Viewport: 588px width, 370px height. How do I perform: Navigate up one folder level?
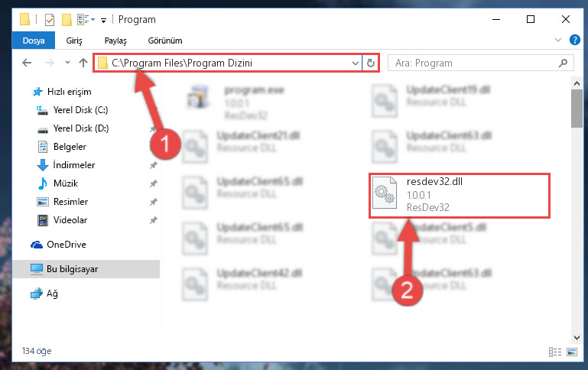click(x=83, y=63)
